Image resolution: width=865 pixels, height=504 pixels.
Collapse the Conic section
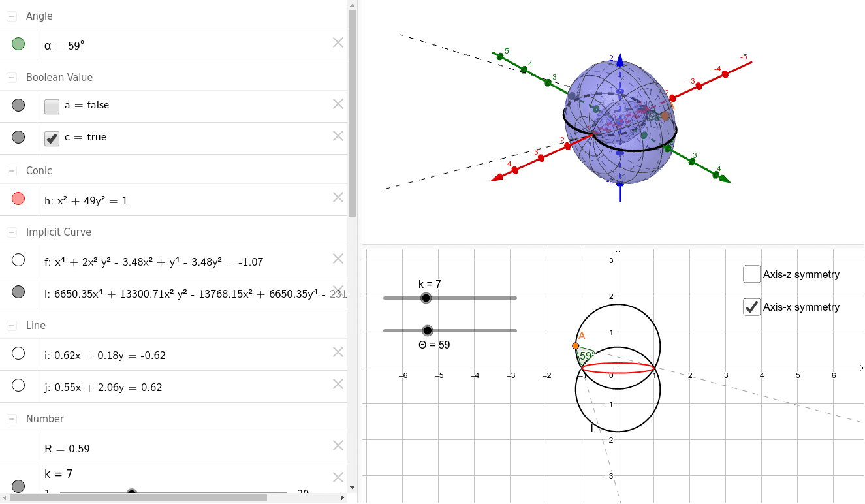point(12,171)
